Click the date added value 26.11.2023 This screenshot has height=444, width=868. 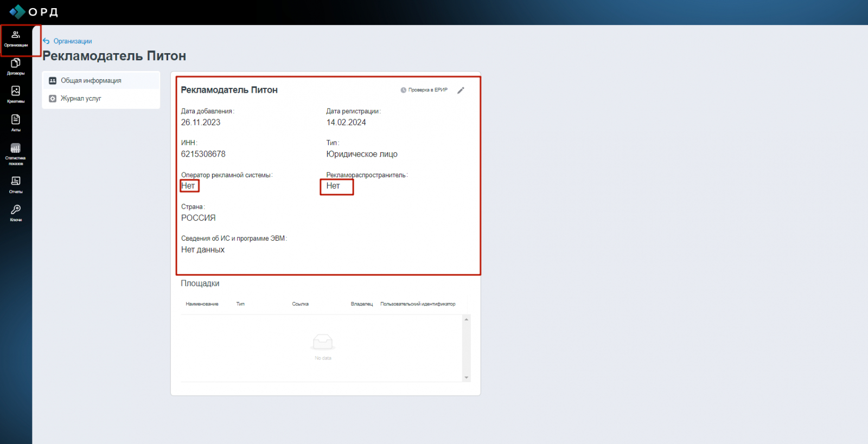point(201,123)
